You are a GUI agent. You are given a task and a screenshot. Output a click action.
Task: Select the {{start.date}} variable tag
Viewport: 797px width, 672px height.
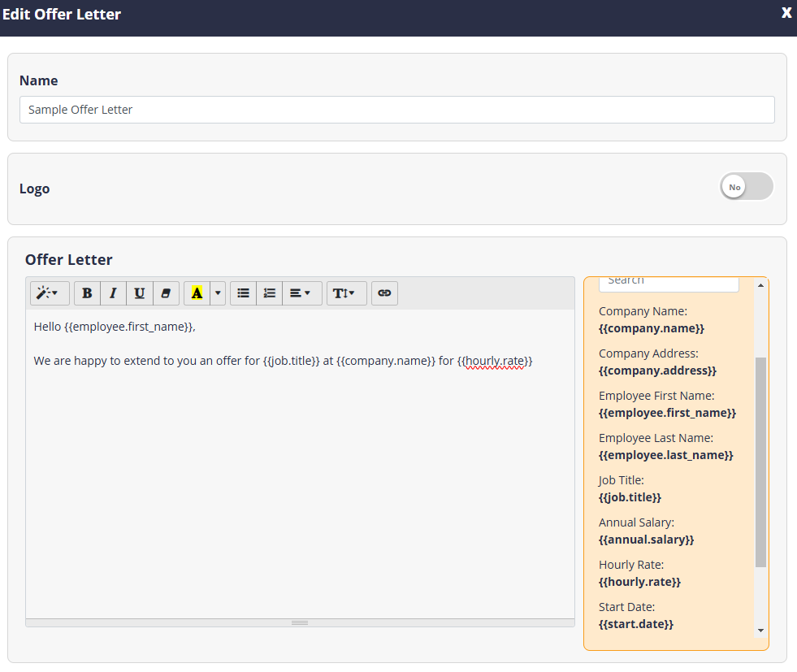coord(636,624)
